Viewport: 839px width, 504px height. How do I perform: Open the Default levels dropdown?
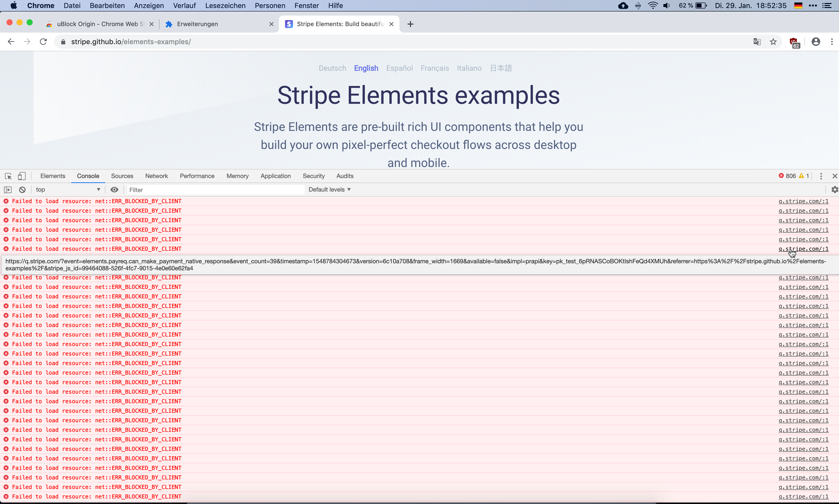tap(329, 190)
